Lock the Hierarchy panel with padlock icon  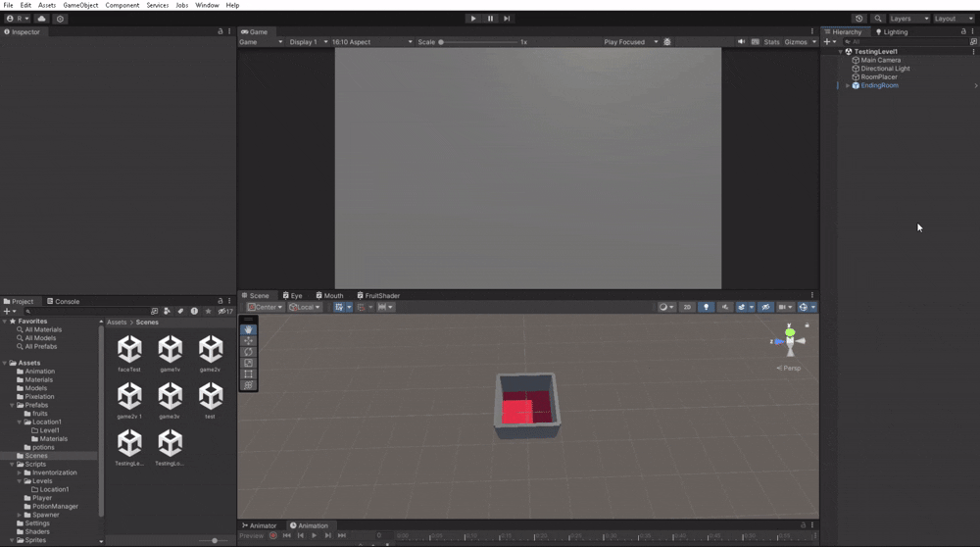click(963, 31)
